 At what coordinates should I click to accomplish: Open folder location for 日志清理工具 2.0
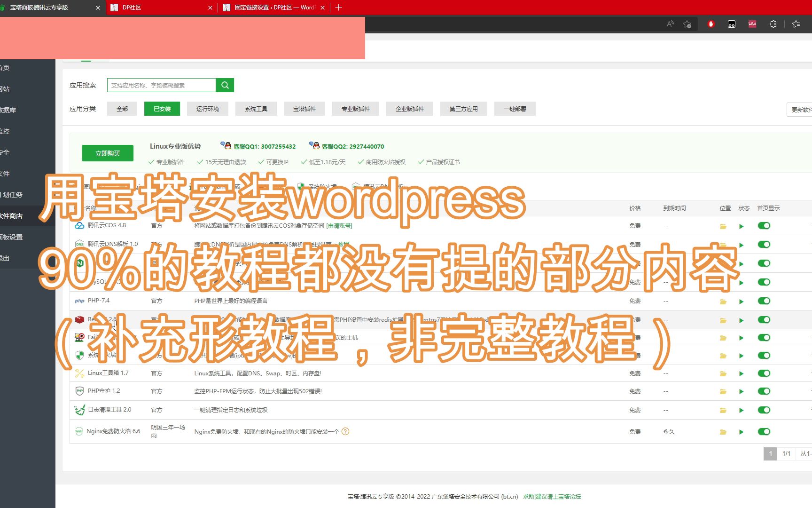click(x=723, y=411)
